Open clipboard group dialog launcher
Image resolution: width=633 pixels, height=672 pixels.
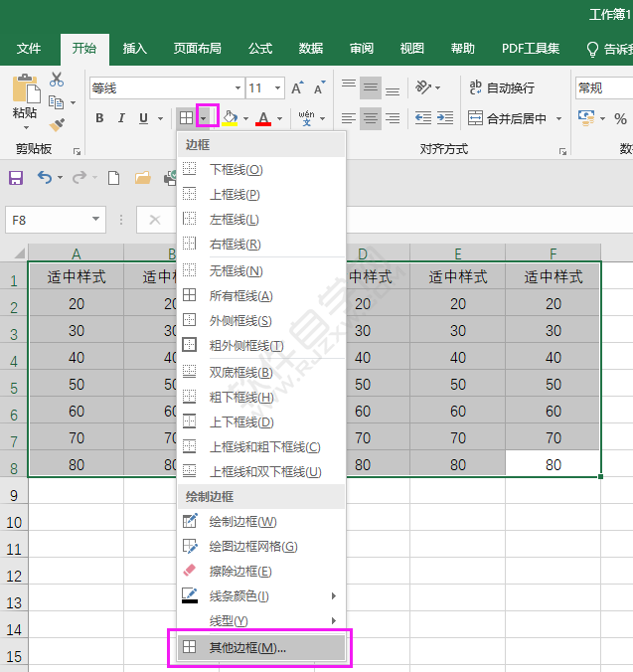tap(77, 151)
